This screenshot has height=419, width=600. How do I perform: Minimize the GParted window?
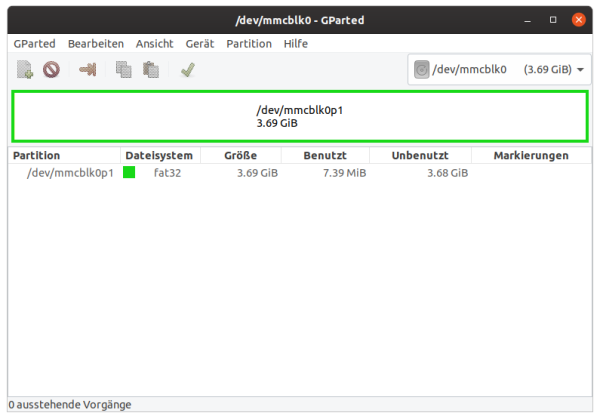(x=527, y=20)
